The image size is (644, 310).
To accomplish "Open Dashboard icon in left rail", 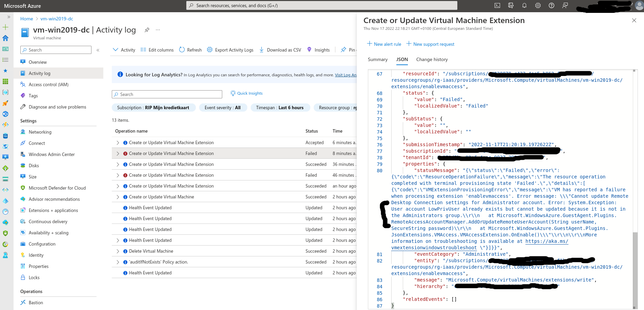I will (5, 49).
